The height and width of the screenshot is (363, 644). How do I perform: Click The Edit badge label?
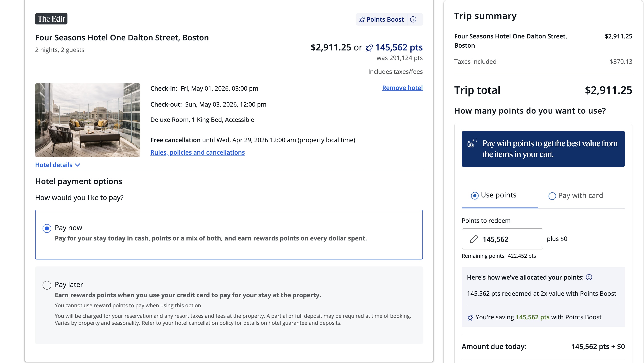click(x=51, y=19)
